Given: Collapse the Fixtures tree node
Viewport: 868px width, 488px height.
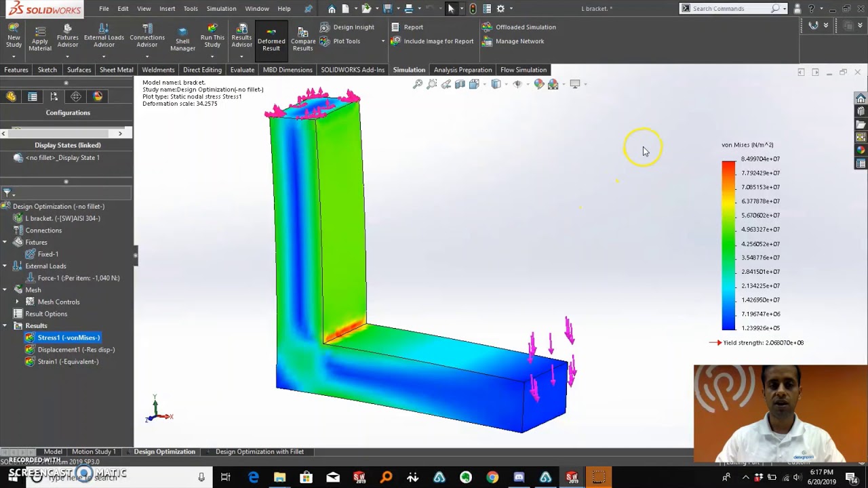Looking at the screenshot, I should click(5, 242).
